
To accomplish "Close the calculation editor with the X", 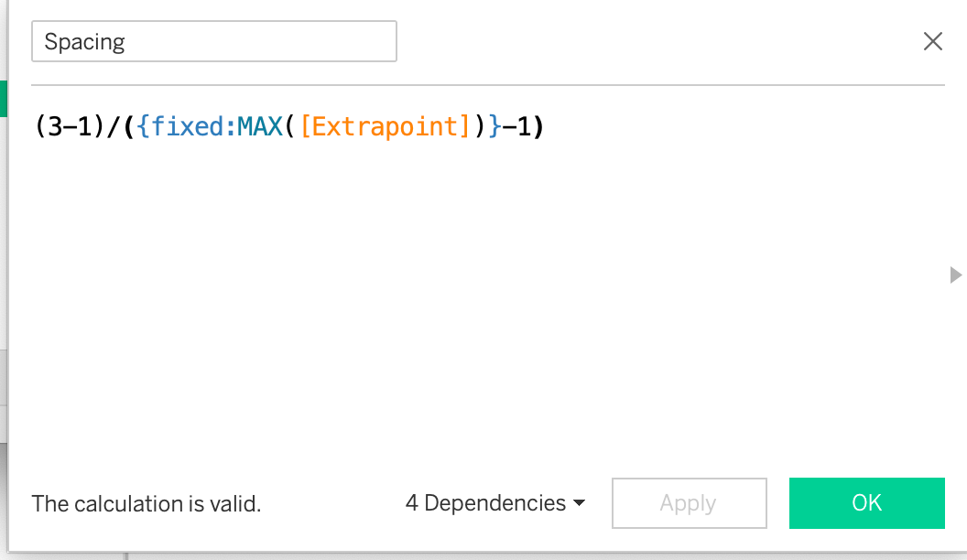I will 932,41.
